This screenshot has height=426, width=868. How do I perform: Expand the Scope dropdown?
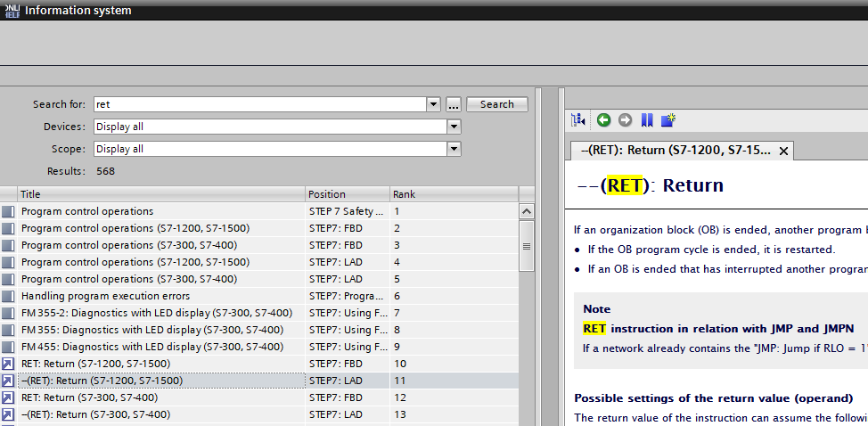coord(454,149)
